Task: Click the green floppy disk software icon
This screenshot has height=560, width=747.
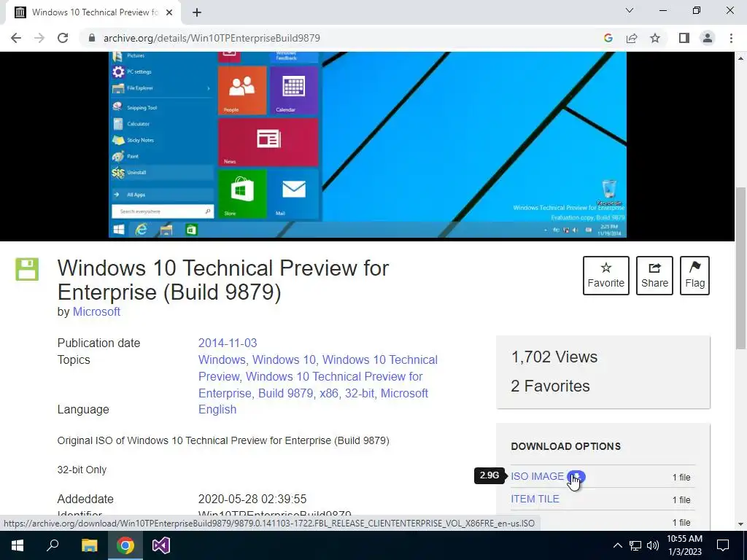Action: pyautogui.click(x=27, y=269)
